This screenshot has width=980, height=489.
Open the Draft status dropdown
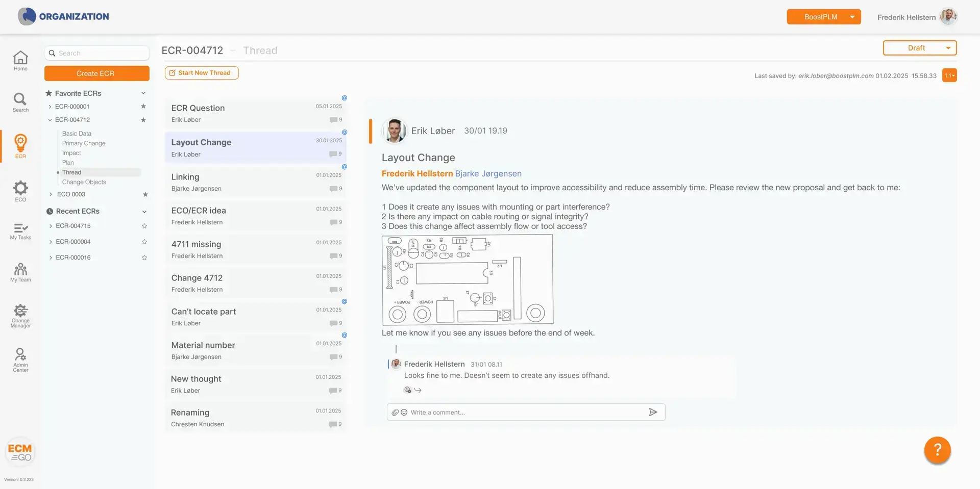click(920, 48)
